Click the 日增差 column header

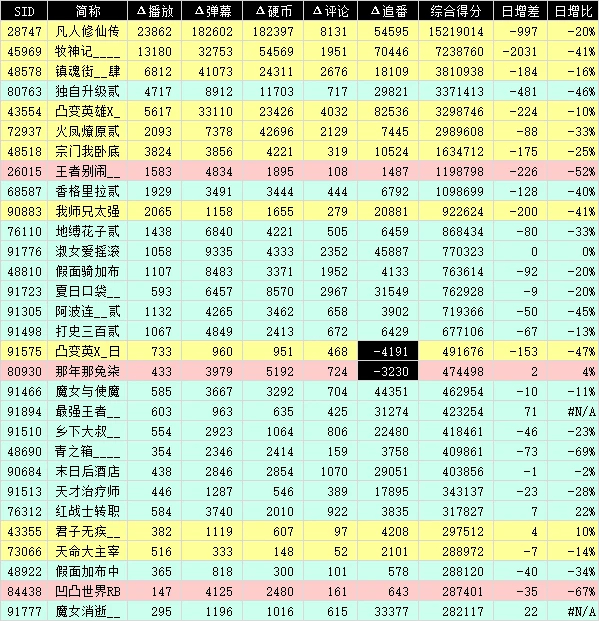pos(521,11)
